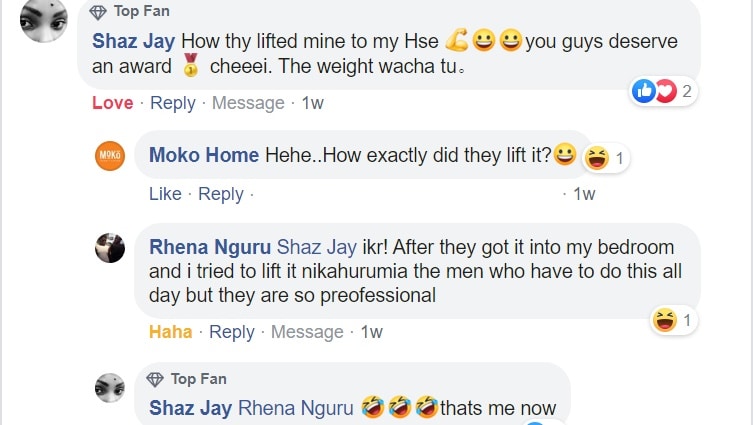Toggle Like on Moko Home's reply
The width and height of the screenshot is (753, 425).
(165, 194)
